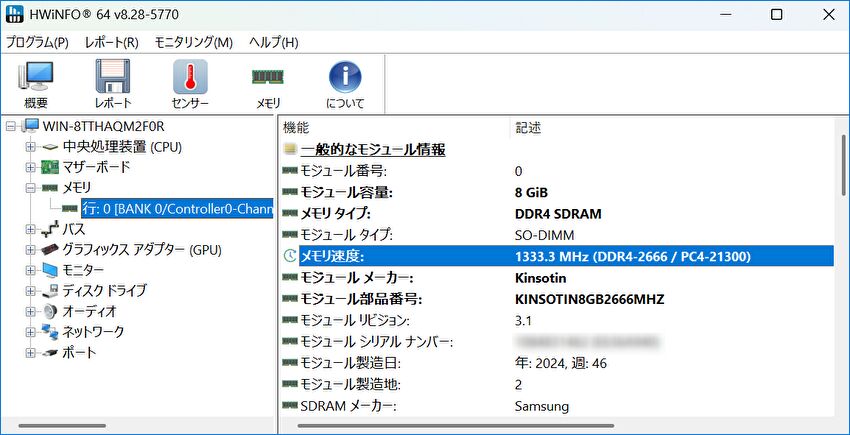This screenshot has height=435, width=850.
Task: Select the 行: 0 [BANK 0 memory row
Action: [177, 208]
